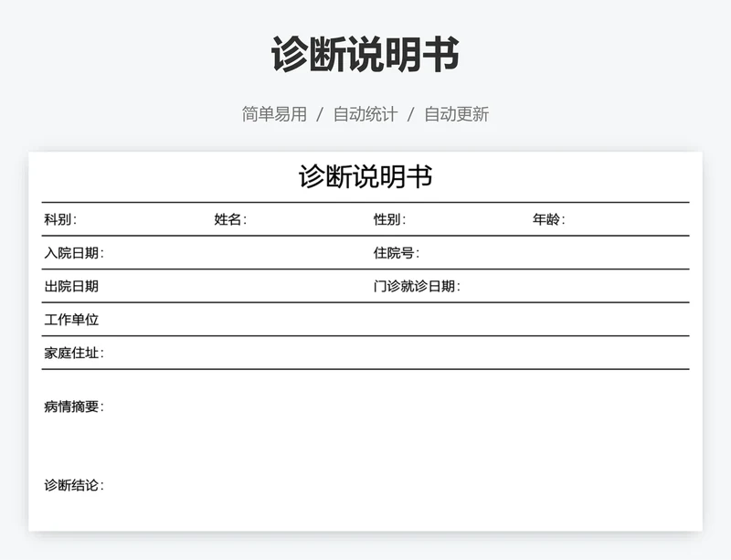Click the 门诊就诊日期: label
Screen dimensions: 731x560
417,286
